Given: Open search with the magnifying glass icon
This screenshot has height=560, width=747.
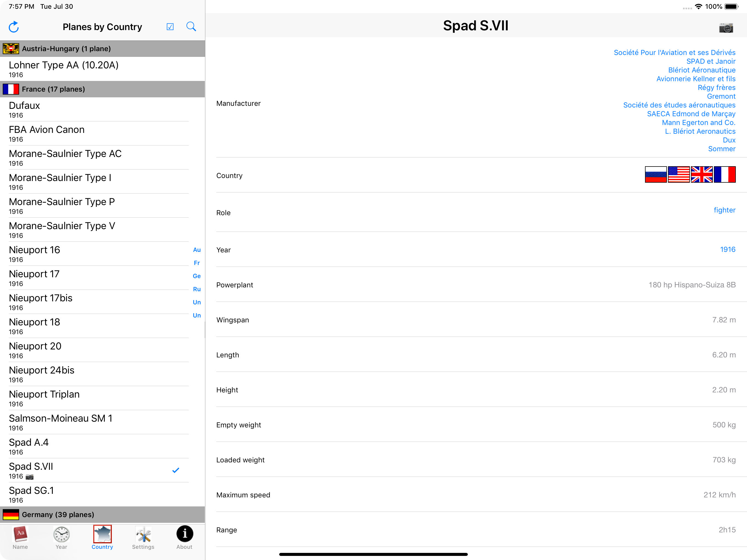Looking at the screenshot, I should coord(191,26).
